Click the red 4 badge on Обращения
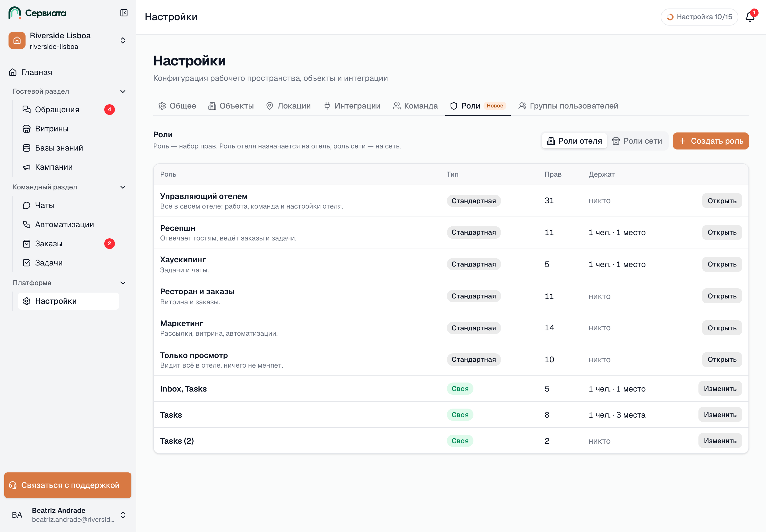Image resolution: width=766 pixels, height=532 pixels. (109, 110)
